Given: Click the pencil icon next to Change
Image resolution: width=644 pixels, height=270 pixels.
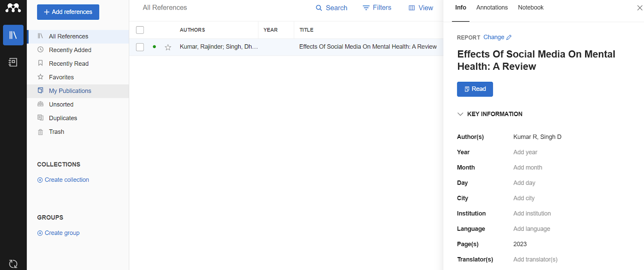Looking at the screenshot, I should click(x=509, y=37).
